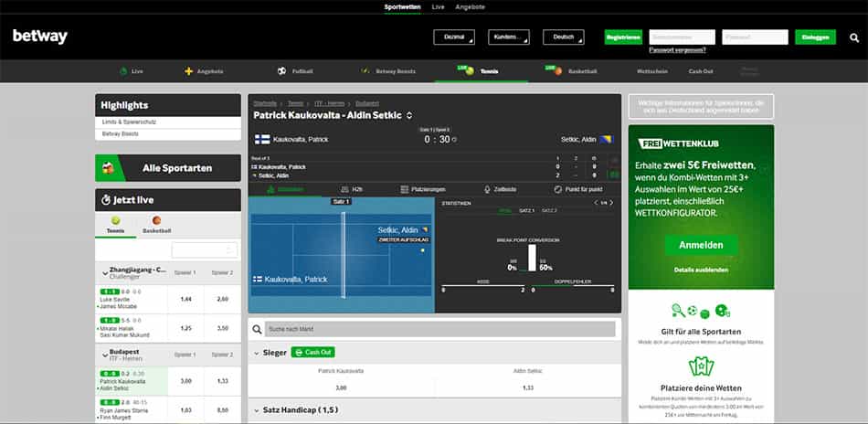Click the basketball icon in navigation bar
Screen dimensions: 868x424
558,71
